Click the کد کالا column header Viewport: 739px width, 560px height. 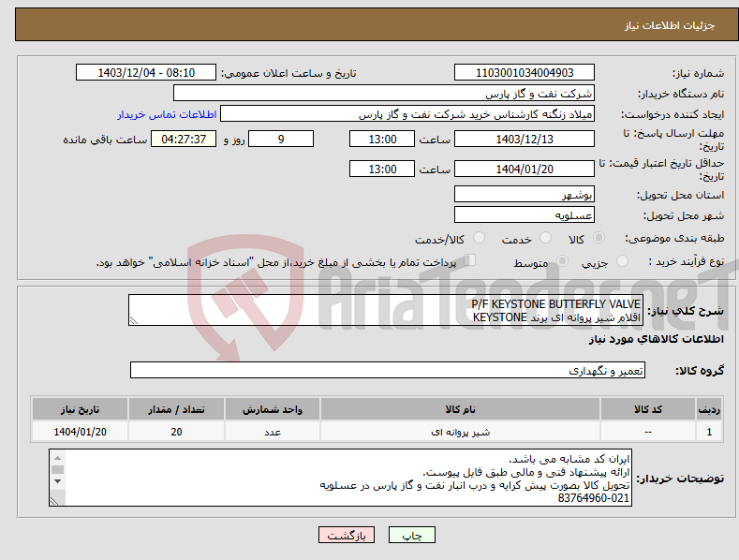pyautogui.click(x=648, y=409)
